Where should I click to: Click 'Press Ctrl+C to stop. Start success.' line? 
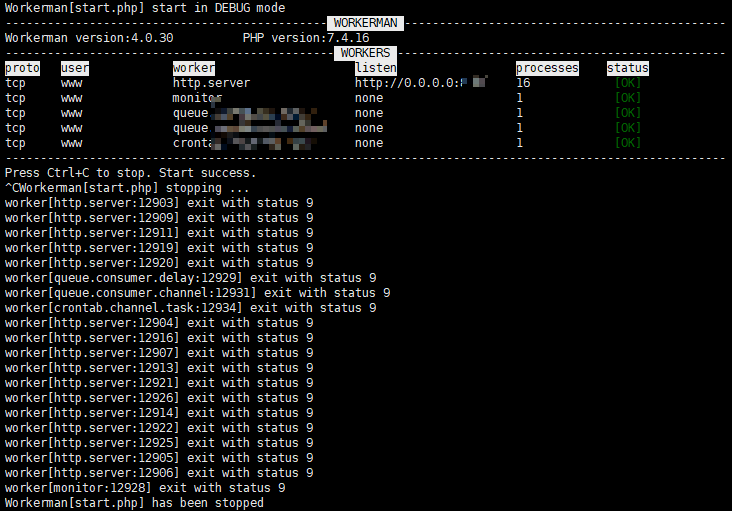pos(131,173)
